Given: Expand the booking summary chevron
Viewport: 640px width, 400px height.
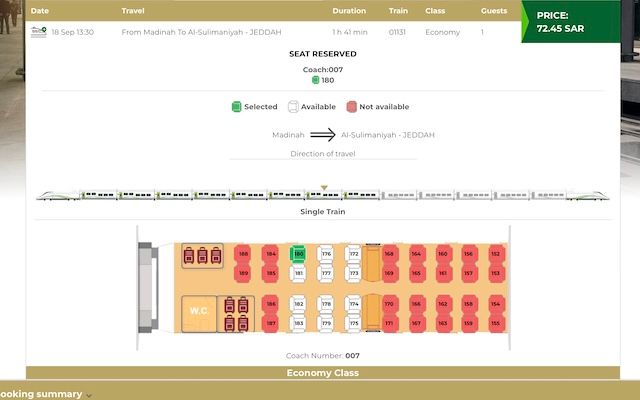Looking at the screenshot, I should click(x=89, y=395).
